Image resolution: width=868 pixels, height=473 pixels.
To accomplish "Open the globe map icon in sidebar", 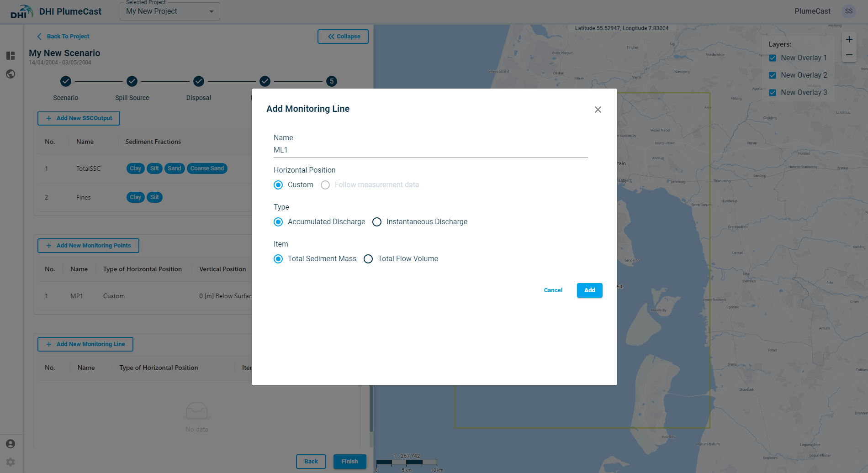I will coord(11,74).
